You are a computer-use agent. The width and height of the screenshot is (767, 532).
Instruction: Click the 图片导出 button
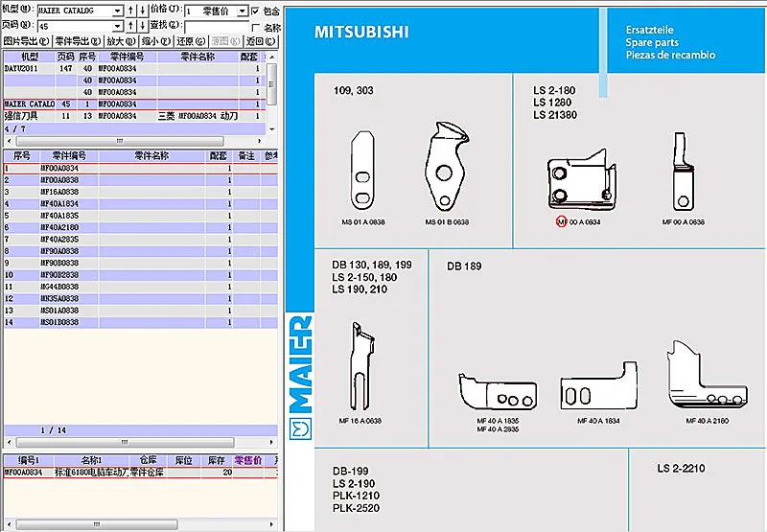27,41
